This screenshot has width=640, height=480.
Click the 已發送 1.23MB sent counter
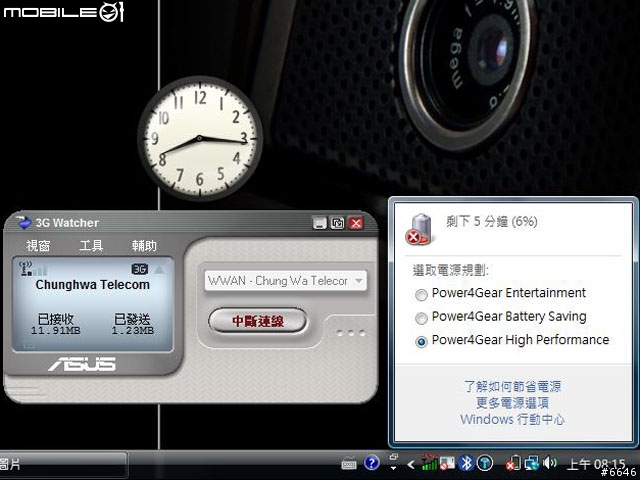133,324
